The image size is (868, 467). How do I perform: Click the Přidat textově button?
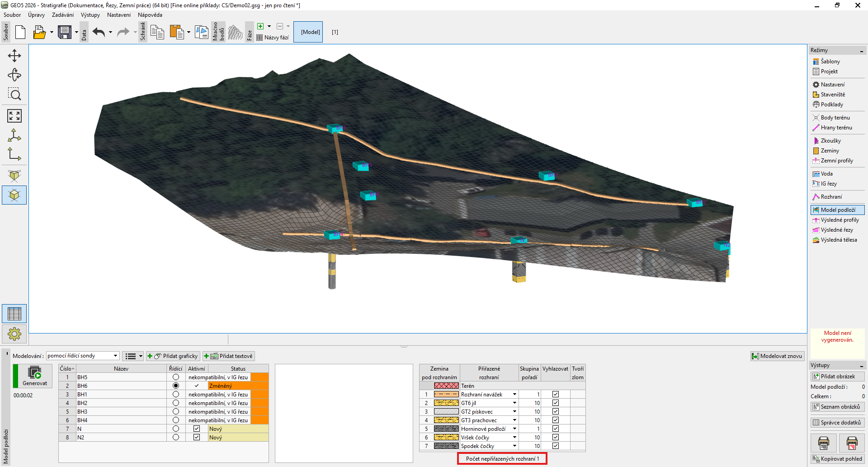(229, 356)
